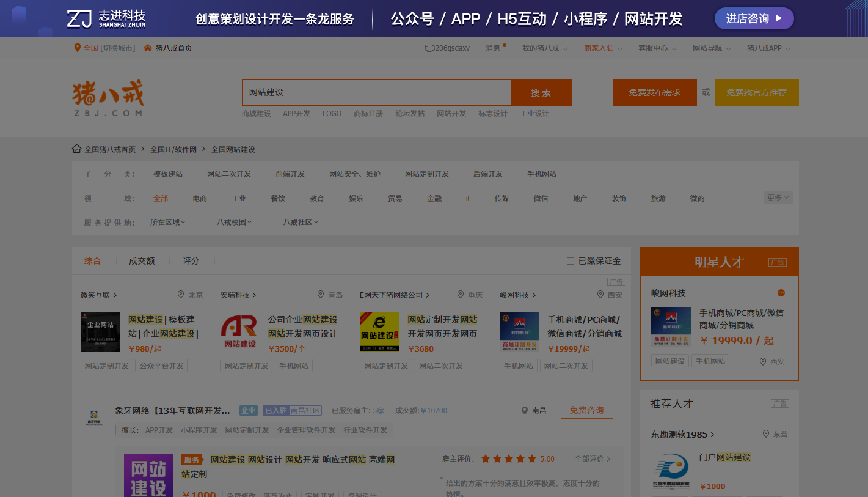Open the 猪八戒APP dropdown menu

click(x=768, y=48)
